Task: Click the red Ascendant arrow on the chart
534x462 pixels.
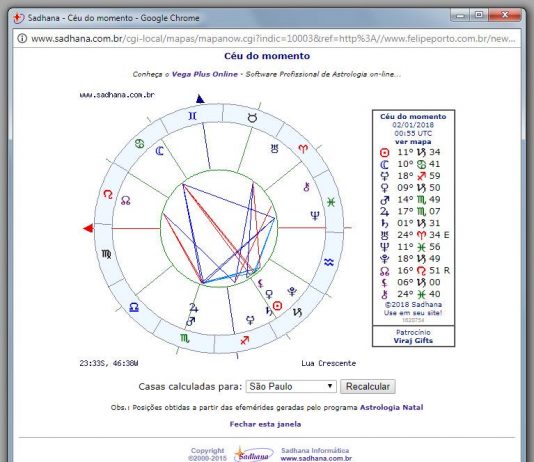Action: coord(88,228)
